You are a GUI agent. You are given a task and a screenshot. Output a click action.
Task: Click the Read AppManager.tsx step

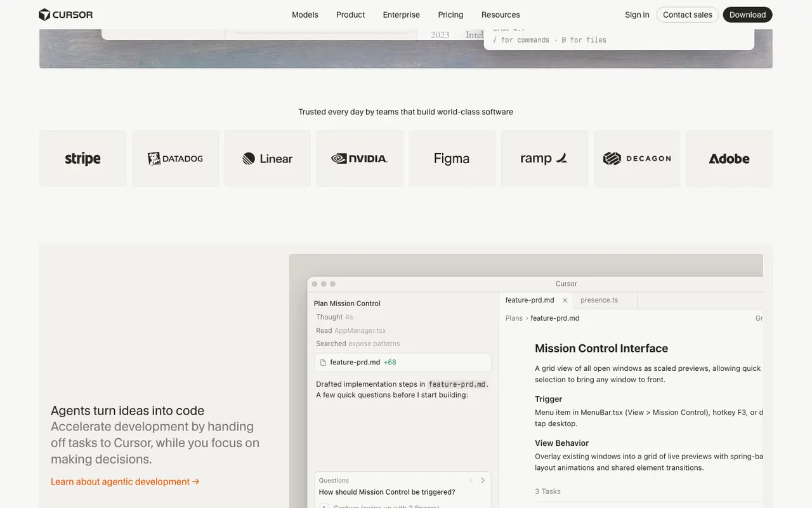click(x=351, y=330)
